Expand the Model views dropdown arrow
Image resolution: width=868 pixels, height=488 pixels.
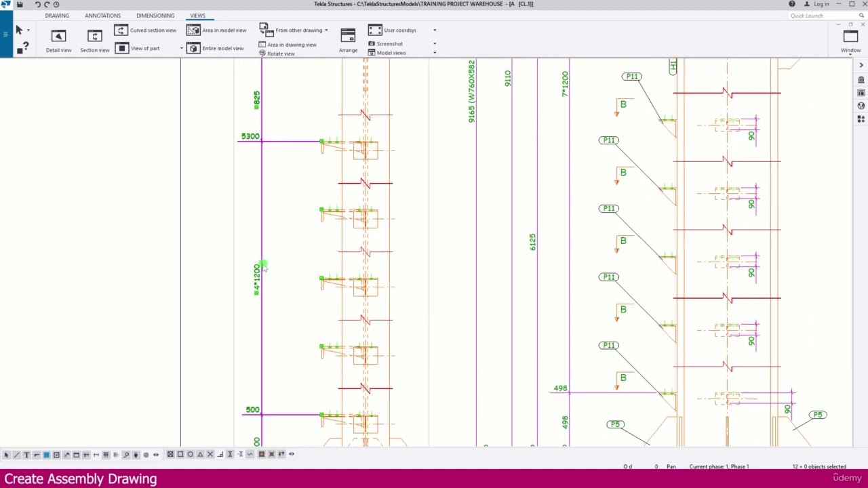click(435, 53)
